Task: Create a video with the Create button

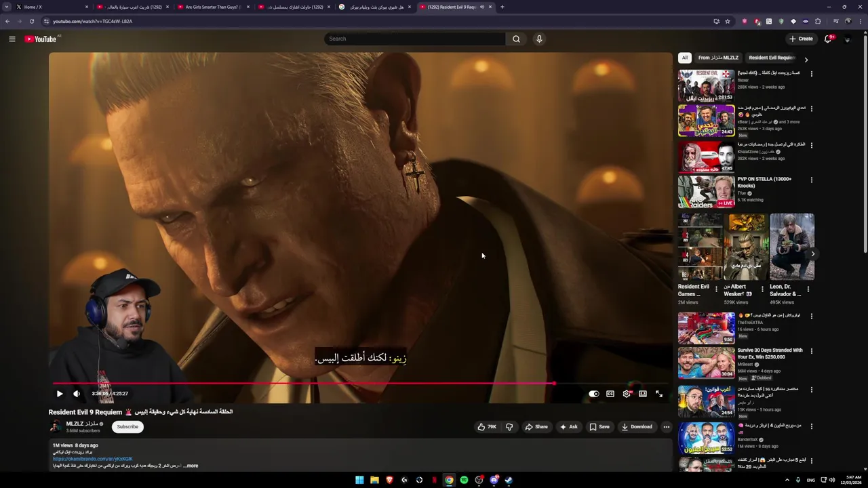Action: pos(801,39)
